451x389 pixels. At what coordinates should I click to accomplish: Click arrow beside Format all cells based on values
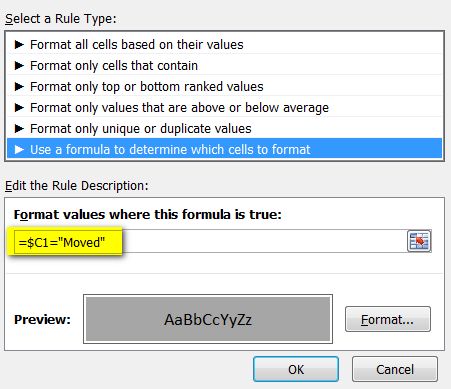coord(19,44)
